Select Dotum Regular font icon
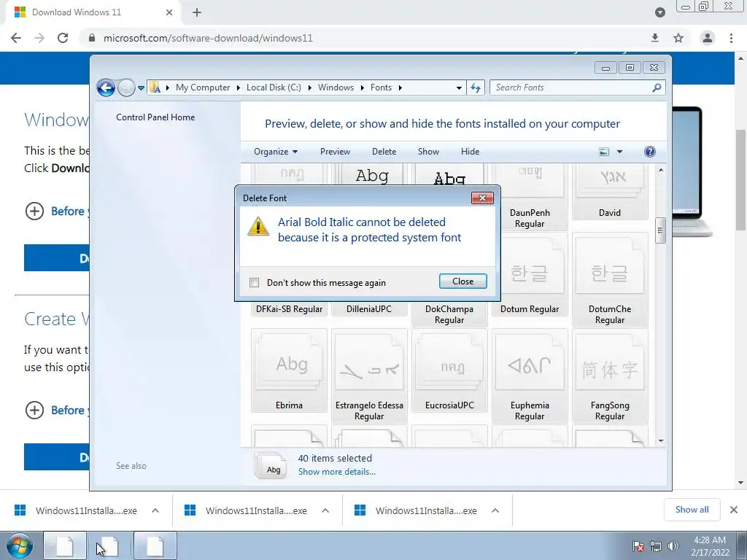747x560 pixels. point(530,274)
